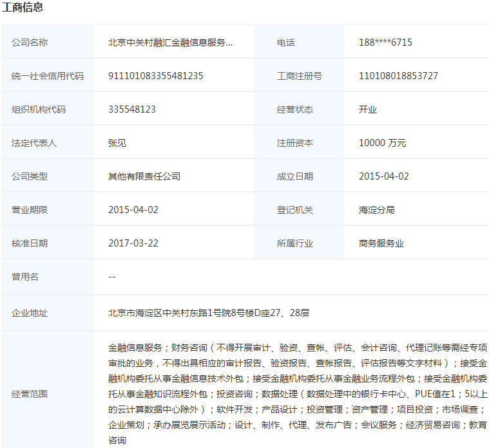
Task: Select the 经营状态 label
Action: click(294, 109)
